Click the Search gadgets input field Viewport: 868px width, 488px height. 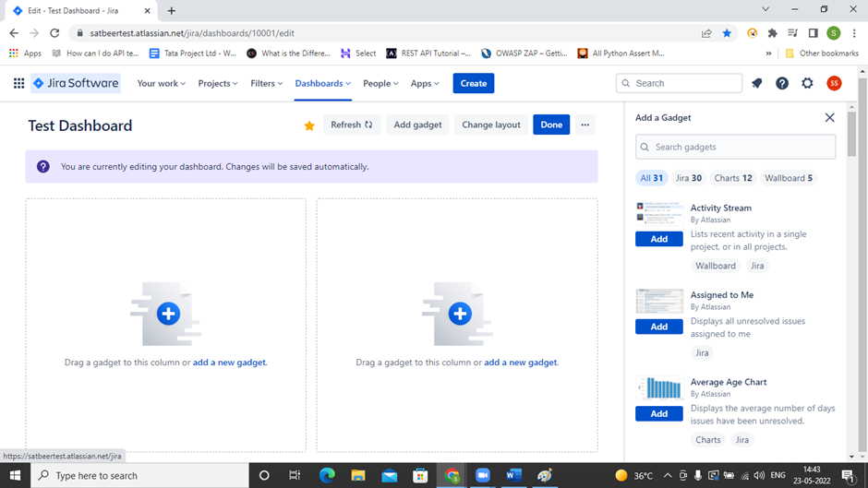[x=735, y=147]
